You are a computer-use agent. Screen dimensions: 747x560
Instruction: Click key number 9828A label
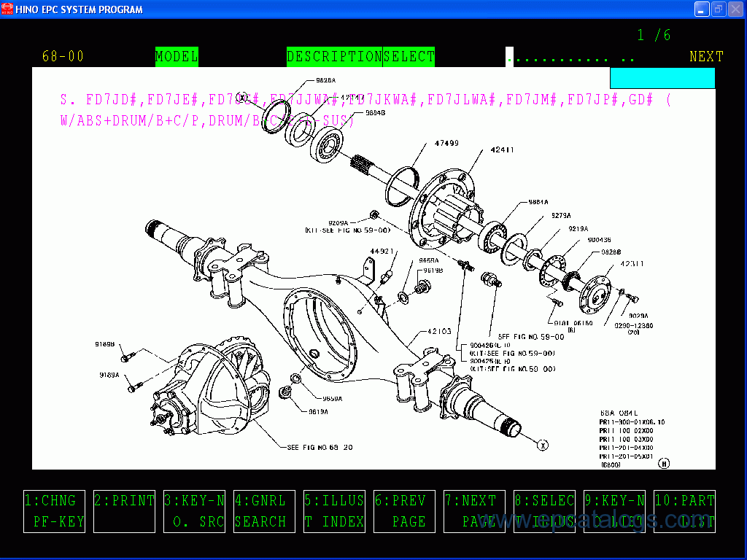pyautogui.click(x=326, y=80)
